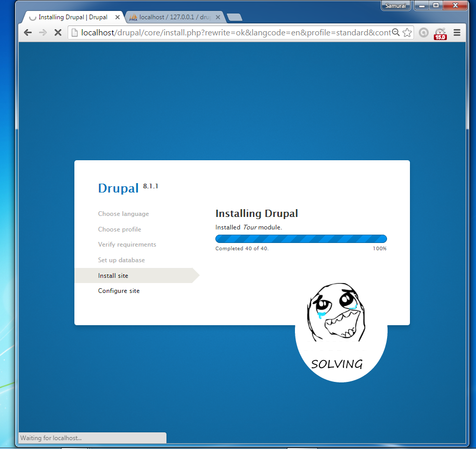
Task: Click the 100% progress label
Action: coord(380,248)
